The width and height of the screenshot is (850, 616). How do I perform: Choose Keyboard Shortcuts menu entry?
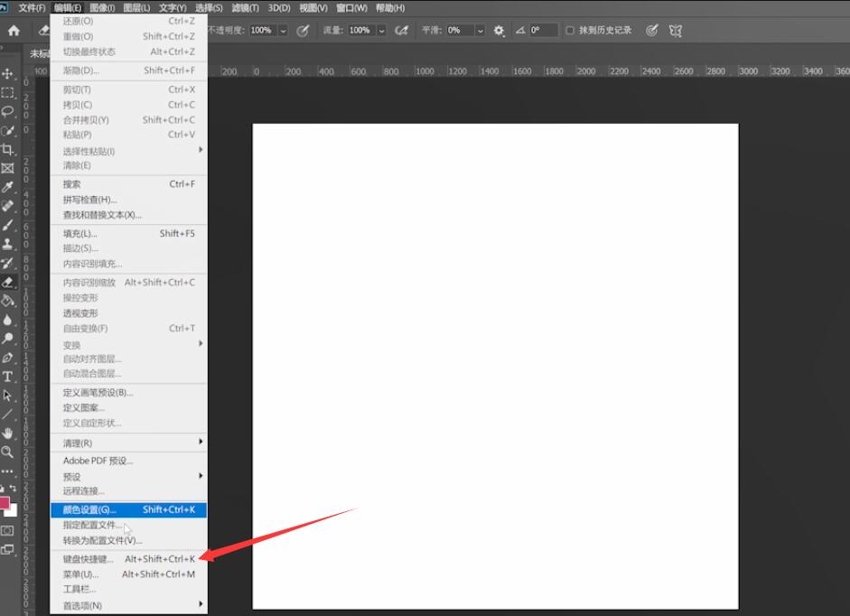click(128, 558)
